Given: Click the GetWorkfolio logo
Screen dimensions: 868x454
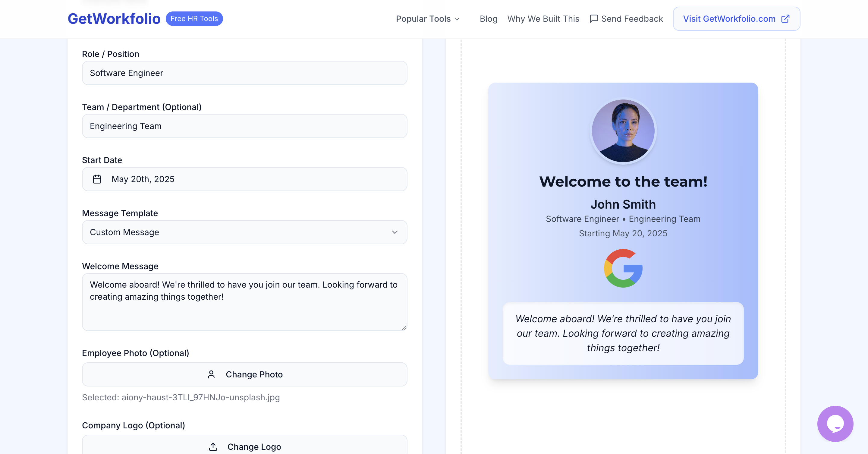Looking at the screenshot, I should coord(114,18).
